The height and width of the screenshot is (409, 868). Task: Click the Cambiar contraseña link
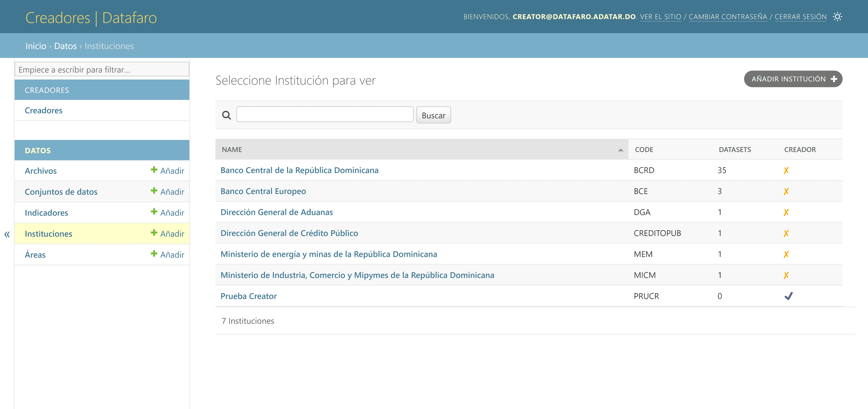727,17
